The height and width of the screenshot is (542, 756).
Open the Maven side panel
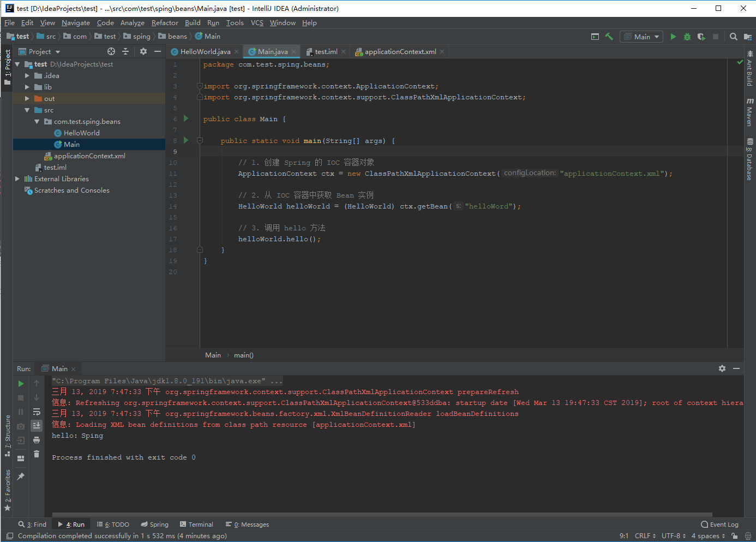[750, 112]
